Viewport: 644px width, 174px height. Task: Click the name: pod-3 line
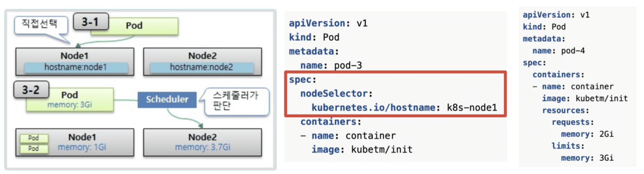click(331, 65)
